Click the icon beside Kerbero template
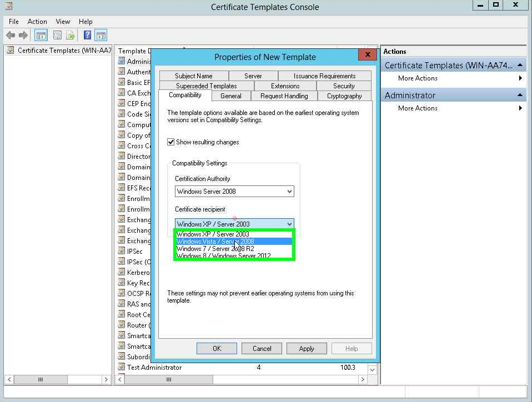The height and width of the screenshot is (402, 532). [x=122, y=272]
